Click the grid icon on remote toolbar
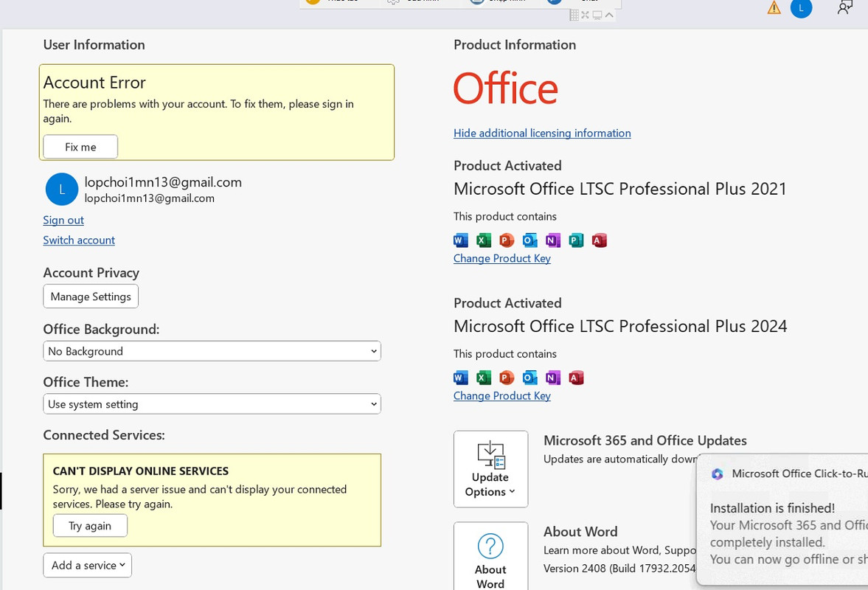Image resolution: width=868 pixels, height=590 pixels. (574, 15)
